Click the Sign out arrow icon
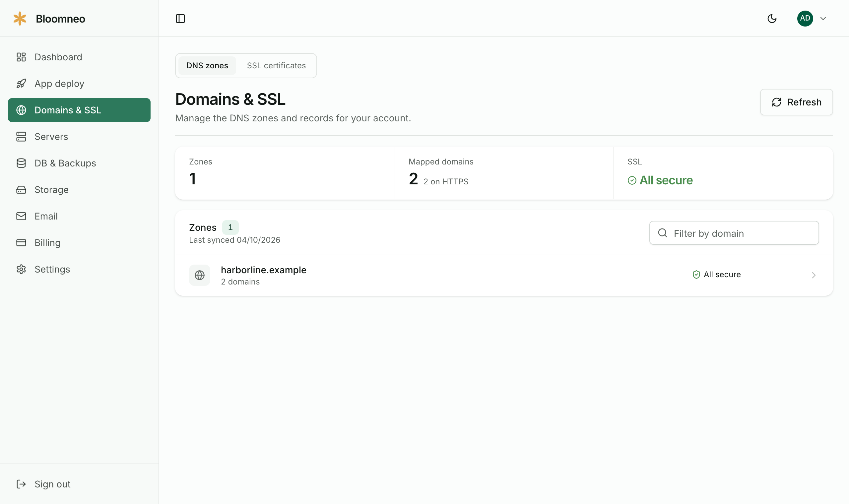 21,484
